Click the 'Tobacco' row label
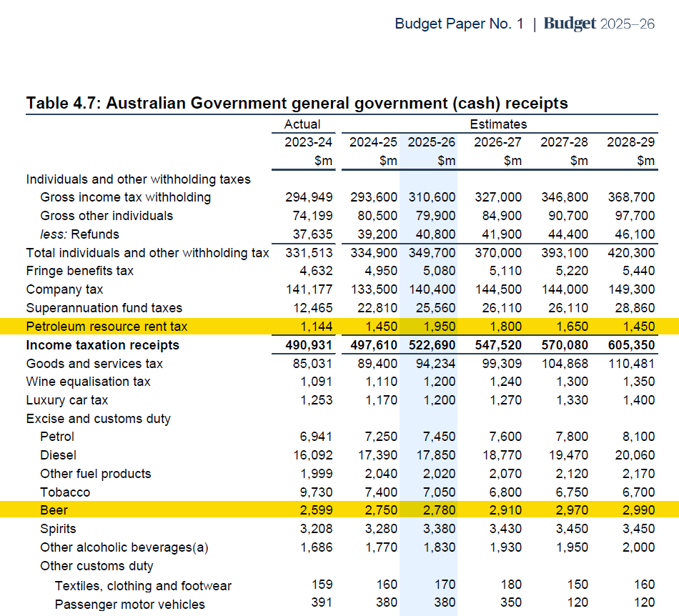679x616 pixels. tap(65, 492)
